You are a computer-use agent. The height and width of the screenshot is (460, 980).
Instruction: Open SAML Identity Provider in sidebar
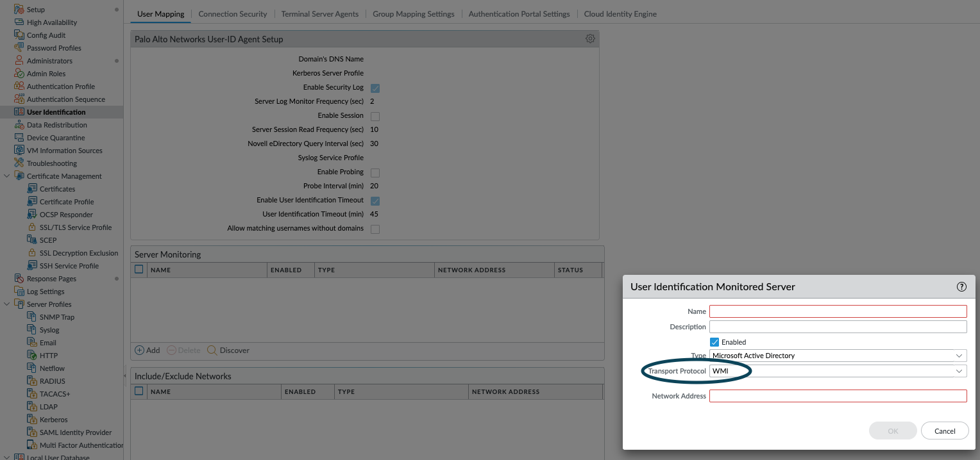(76, 432)
